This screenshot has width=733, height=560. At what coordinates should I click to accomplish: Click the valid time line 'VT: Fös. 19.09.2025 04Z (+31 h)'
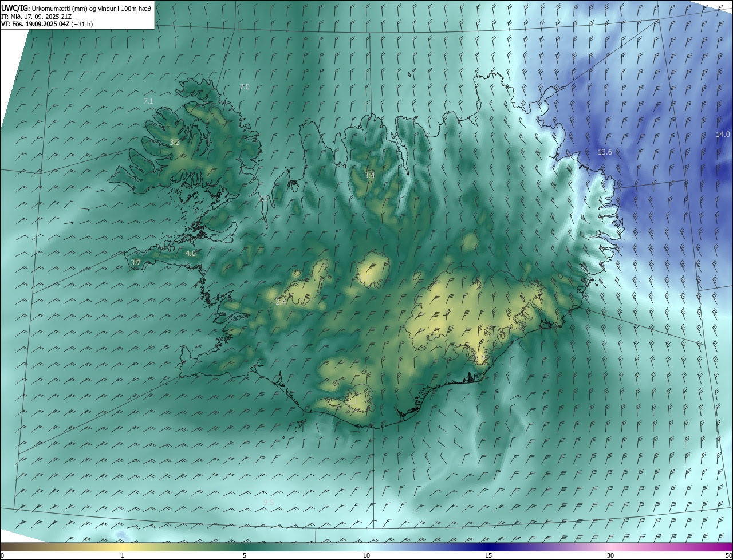tap(47, 24)
